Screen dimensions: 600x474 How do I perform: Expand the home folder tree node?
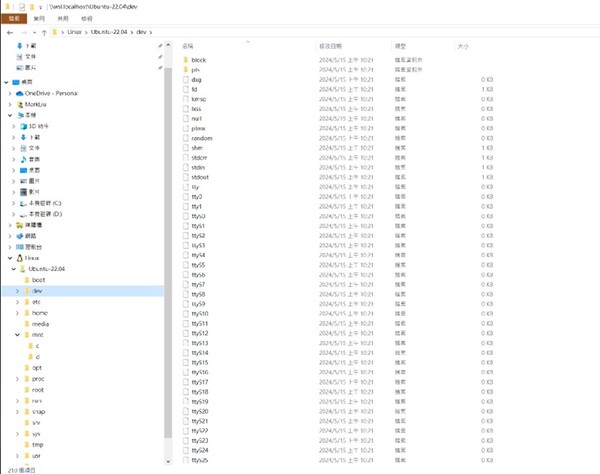(x=18, y=313)
